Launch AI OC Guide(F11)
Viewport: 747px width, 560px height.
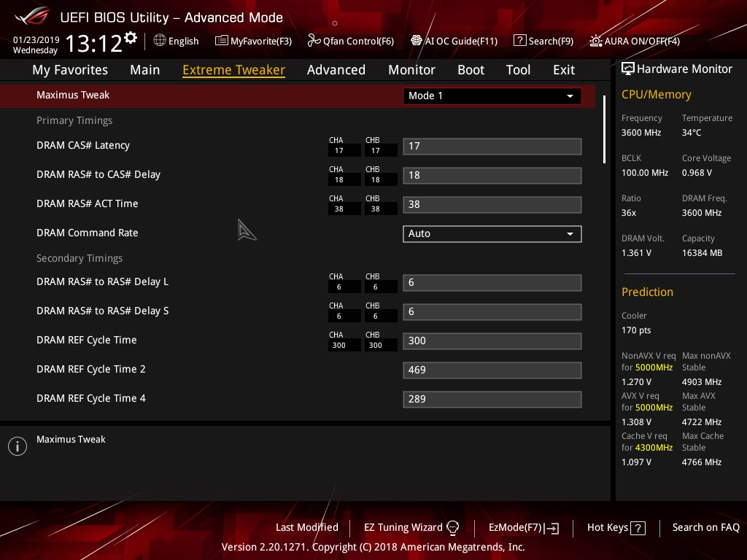coord(454,41)
